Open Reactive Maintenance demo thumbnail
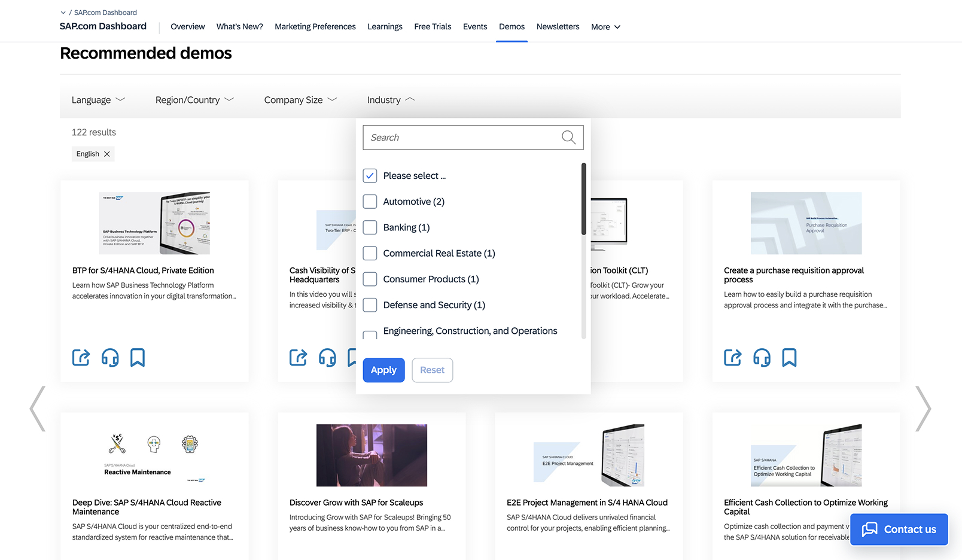The width and height of the screenshot is (962, 560). coord(154,455)
